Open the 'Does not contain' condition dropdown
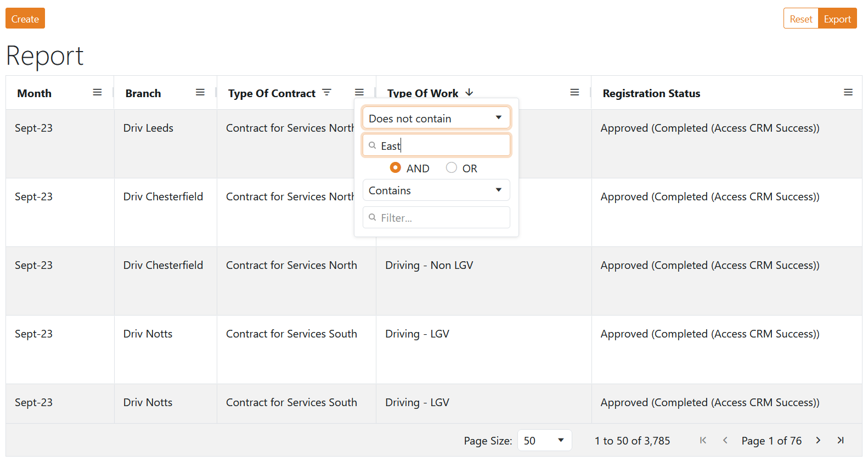The width and height of the screenshot is (868, 461). tap(436, 119)
